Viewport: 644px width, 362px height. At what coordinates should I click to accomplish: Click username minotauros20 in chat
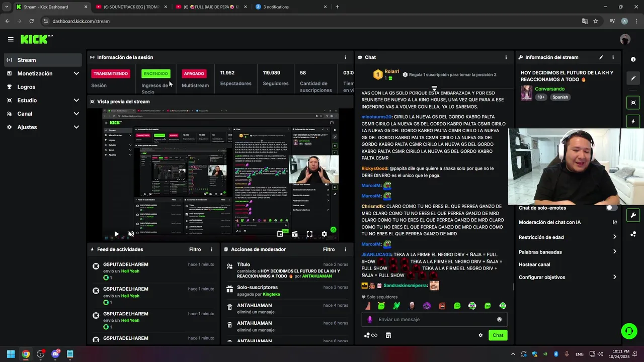click(376, 117)
